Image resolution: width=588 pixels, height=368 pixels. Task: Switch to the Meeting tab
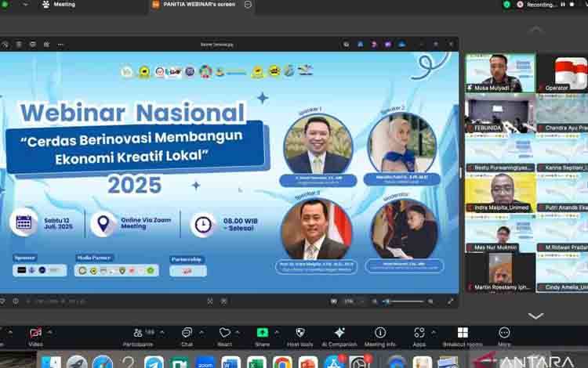tap(59, 5)
